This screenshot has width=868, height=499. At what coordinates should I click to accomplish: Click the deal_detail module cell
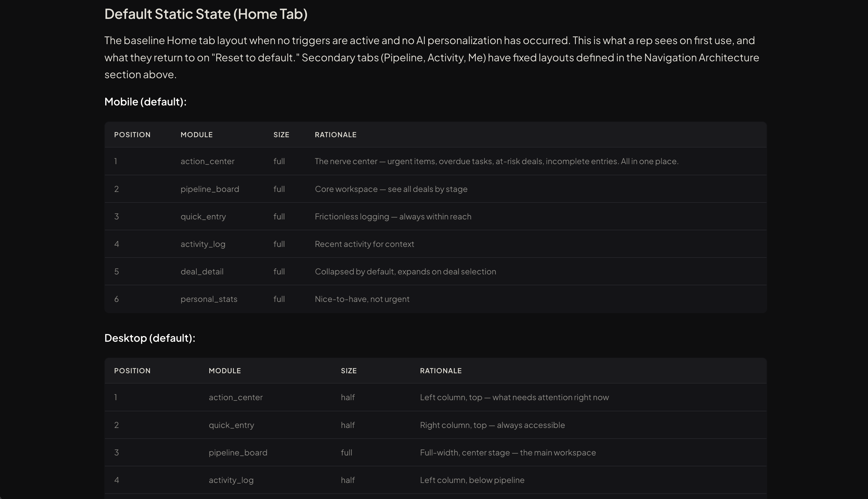click(202, 272)
